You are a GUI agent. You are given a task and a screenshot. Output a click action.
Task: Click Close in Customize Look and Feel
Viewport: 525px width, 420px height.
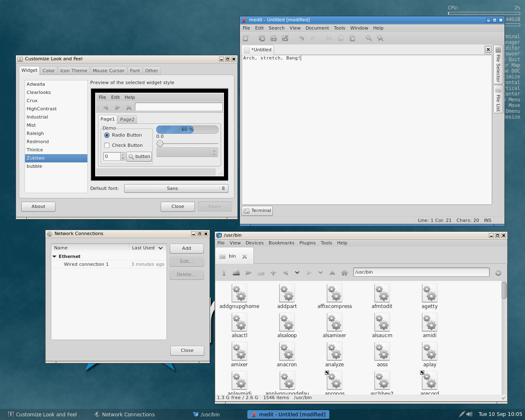[x=178, y=206]
